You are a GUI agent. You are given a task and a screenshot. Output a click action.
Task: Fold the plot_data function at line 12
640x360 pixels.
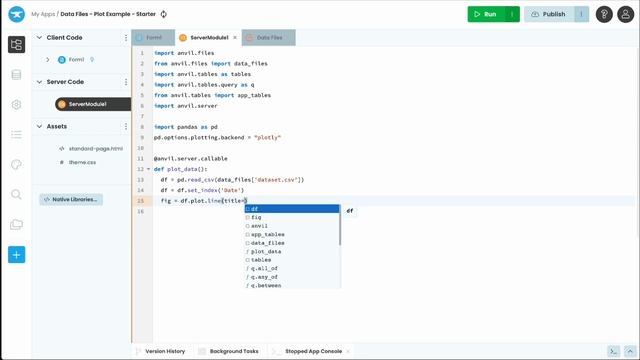148,169
